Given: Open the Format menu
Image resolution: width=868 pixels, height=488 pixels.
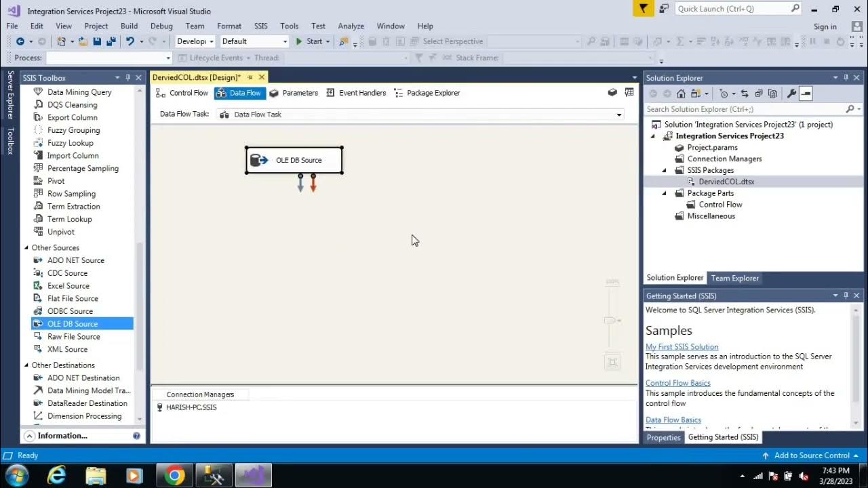Looking at the screenshot, I should (229, 26).
